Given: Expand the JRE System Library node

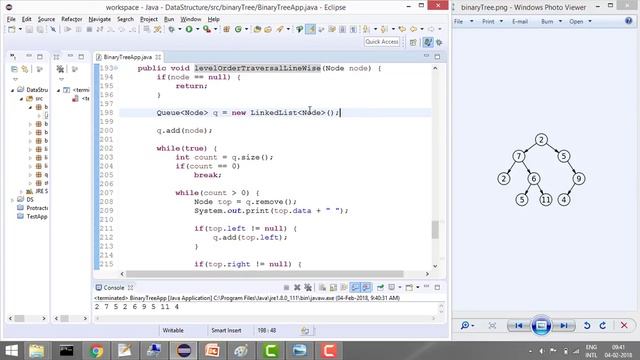Looking at the screenshot, I should click(x=21, y=191).
